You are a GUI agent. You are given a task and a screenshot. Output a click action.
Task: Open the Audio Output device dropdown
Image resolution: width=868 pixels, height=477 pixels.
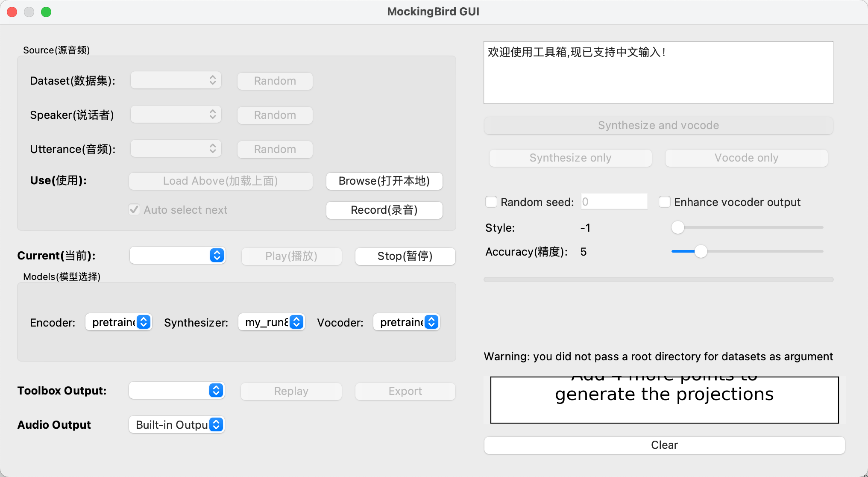tap(176, 424)
